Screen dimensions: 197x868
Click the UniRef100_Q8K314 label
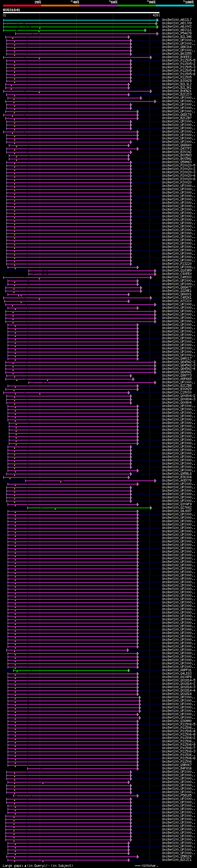[x=177, y=47]
